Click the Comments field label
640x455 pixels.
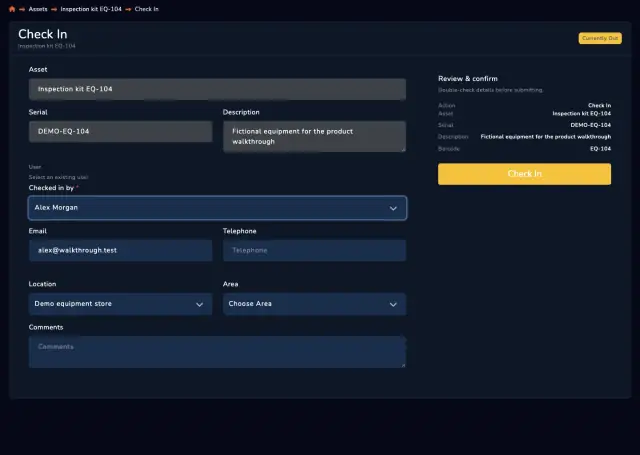[x=46, y=327]
